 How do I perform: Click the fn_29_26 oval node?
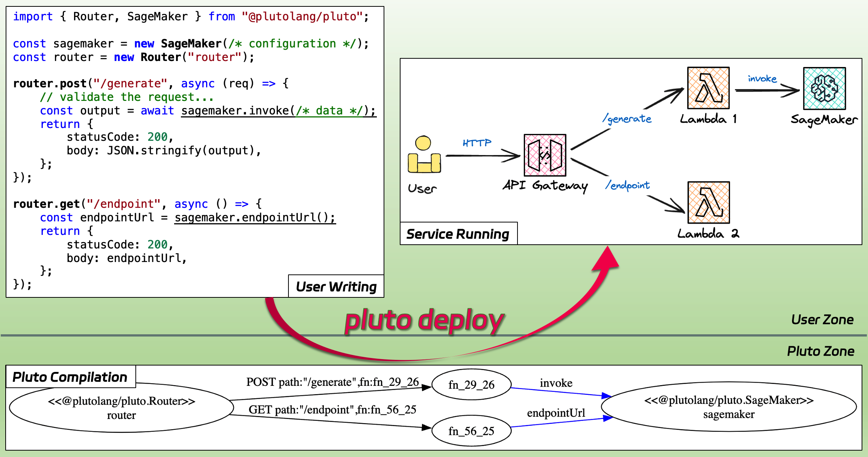click(471, 385)
